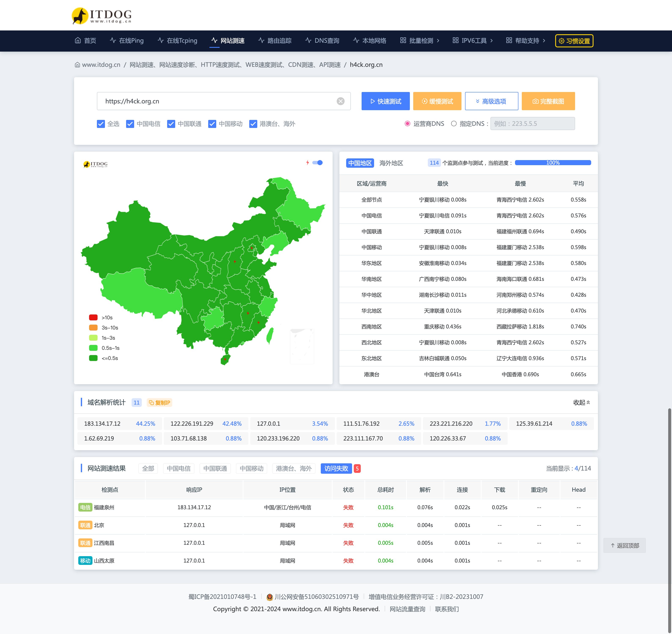The width and height of the screenshot is (672, 634).
Task: Open the 网站流量查询 footer link
Action: point(407,609)
